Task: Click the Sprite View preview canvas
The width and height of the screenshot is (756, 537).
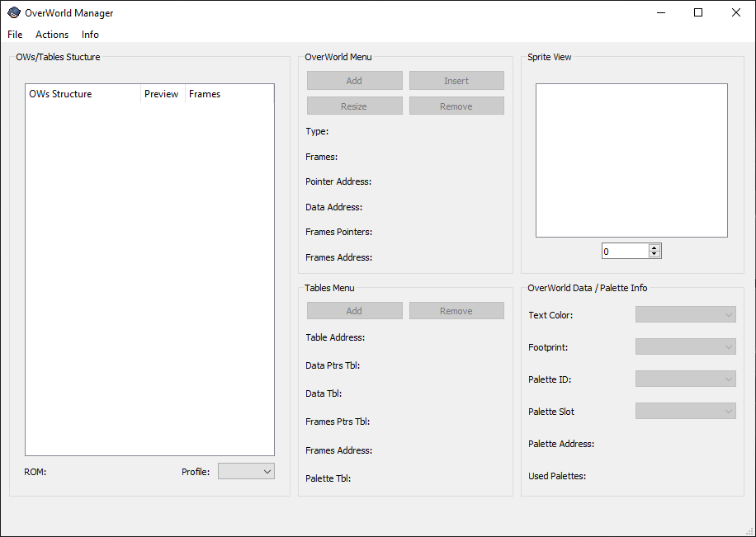Action: (x=631, y=160)
